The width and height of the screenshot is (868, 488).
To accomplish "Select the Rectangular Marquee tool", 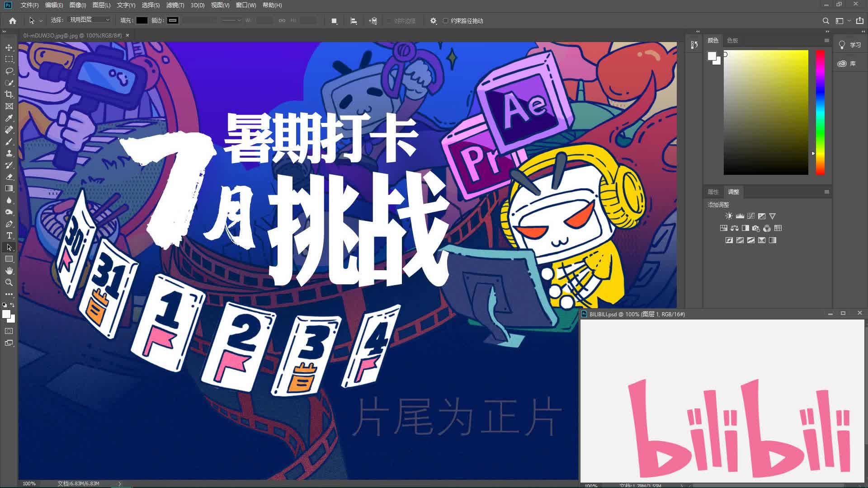I will pos(9,59).
